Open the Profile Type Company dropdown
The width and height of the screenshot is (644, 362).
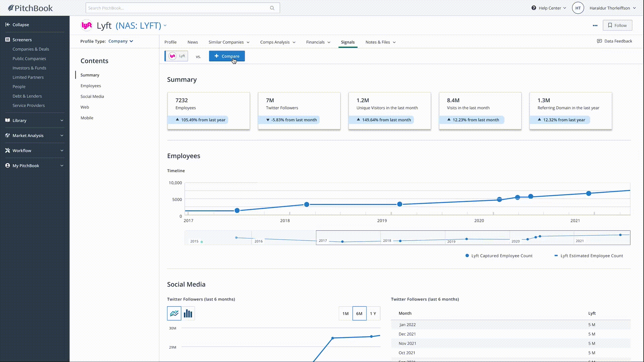point(121,41)
